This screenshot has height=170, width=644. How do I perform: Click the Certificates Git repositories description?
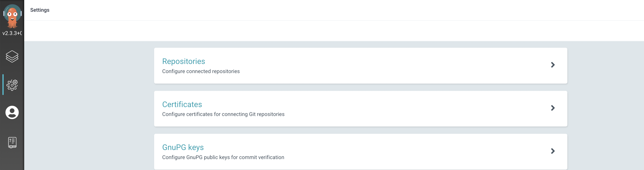(x=223, y=114)
